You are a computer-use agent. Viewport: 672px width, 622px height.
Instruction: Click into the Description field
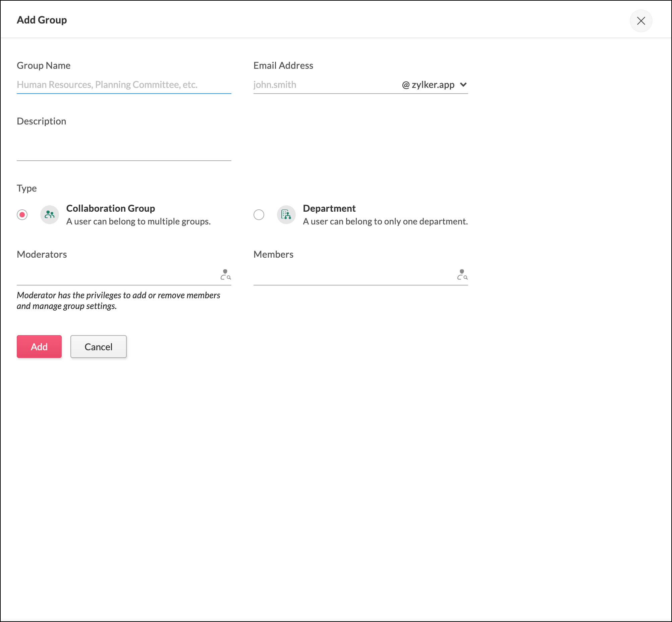[x=124, y=148]
